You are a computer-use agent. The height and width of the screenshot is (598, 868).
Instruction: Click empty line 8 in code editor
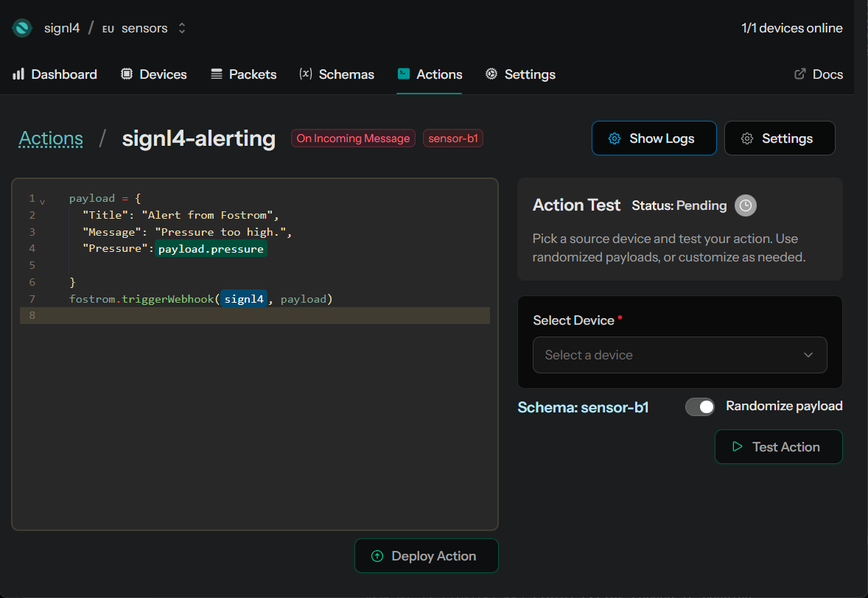(x=258, y=316)
